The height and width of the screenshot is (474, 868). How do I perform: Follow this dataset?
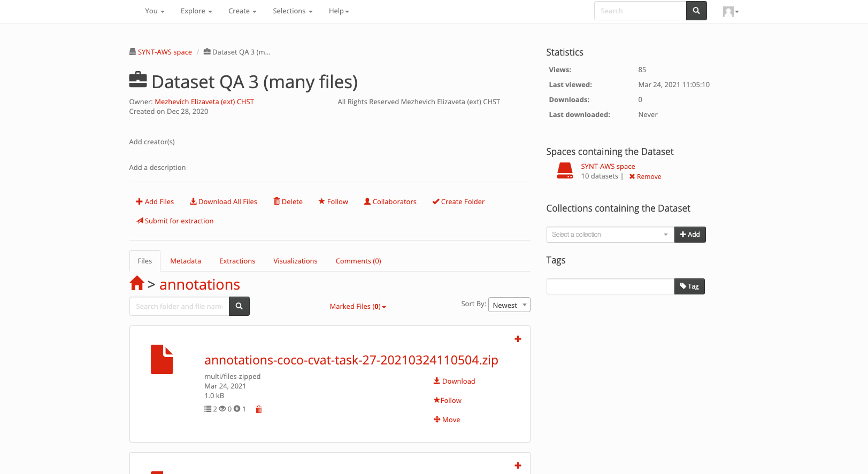tap(333, 201)
